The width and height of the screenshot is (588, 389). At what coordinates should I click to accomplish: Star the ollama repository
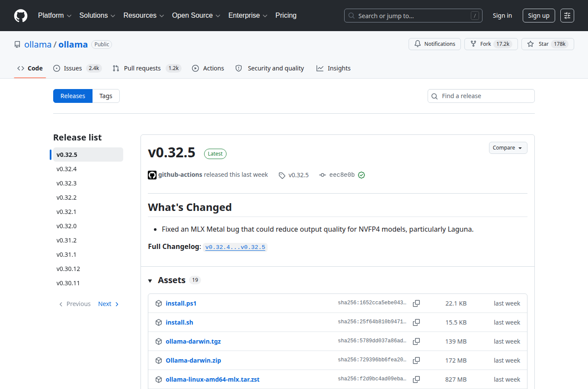click(547, 44)
